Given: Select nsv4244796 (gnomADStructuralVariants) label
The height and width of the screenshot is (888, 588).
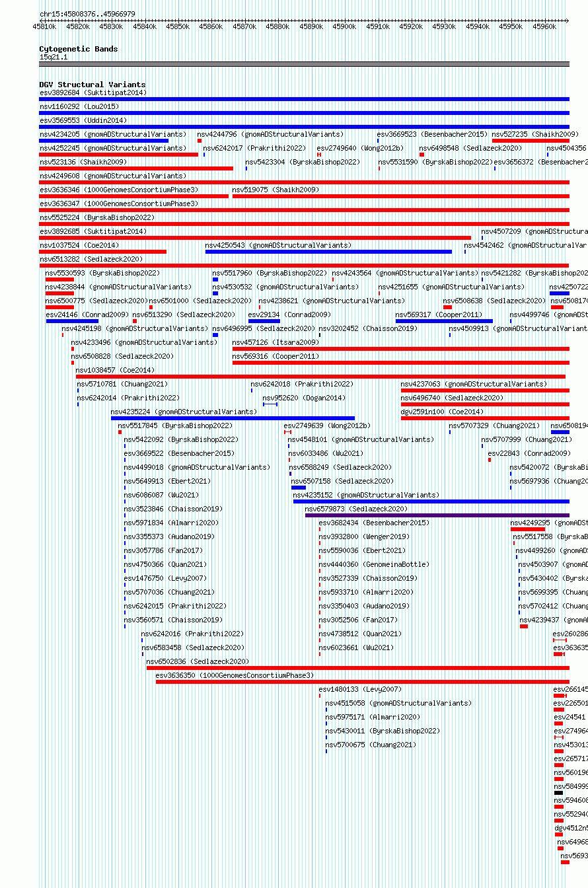Looking at the screenshot, I should [x=271, y=134].
